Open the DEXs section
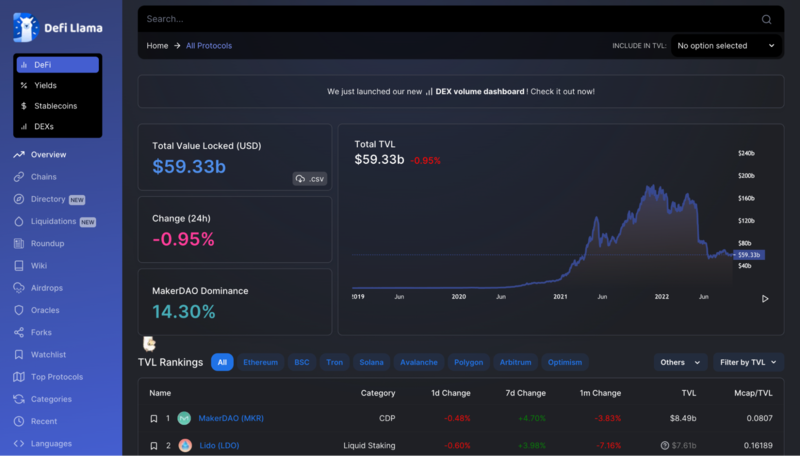 [x=58, y=126]
